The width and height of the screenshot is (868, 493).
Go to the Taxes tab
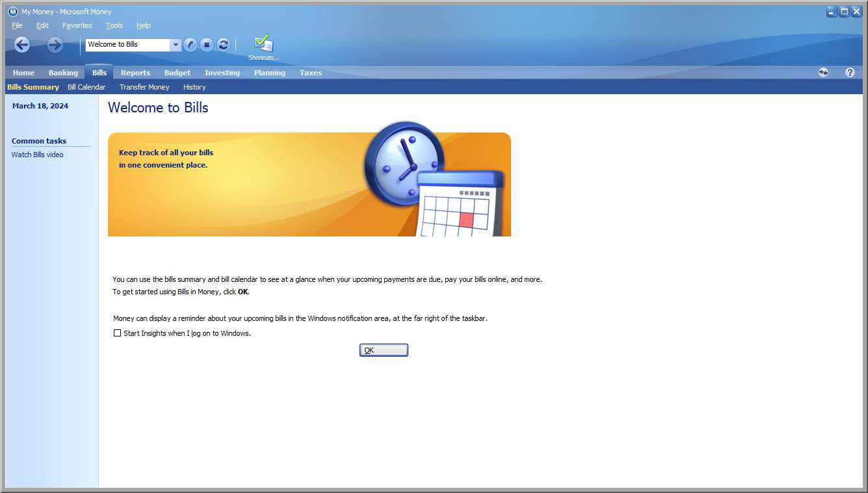(x=311, y=73)
